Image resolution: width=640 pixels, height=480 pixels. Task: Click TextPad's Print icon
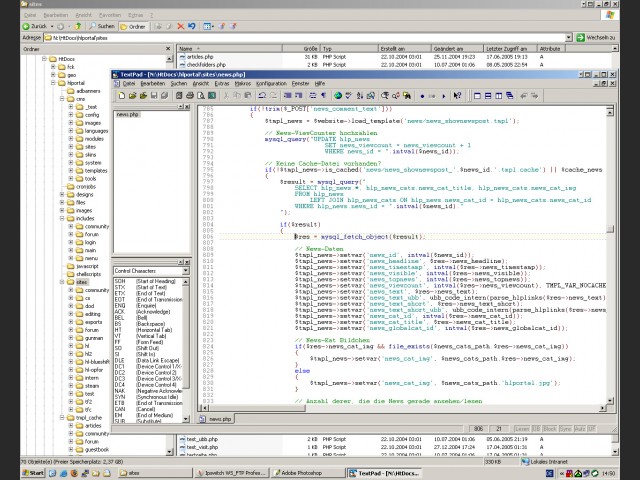tap(190, 96)
